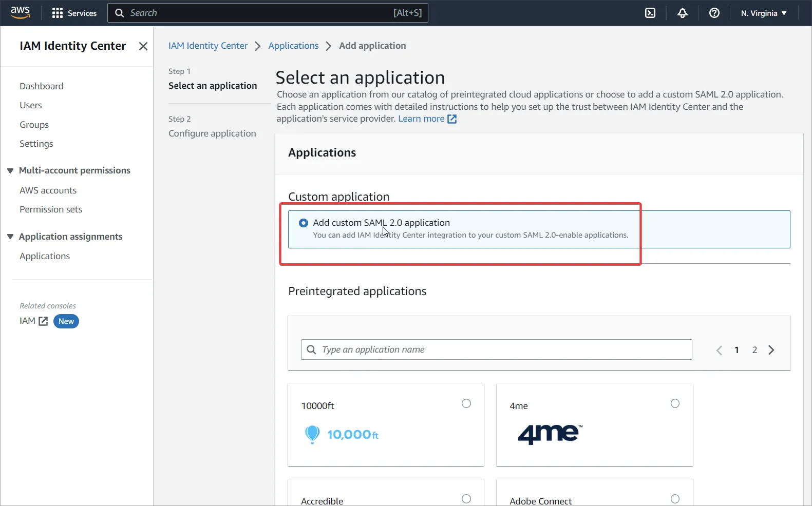Launch the CloudShell terminal icon

click(650, 13)
